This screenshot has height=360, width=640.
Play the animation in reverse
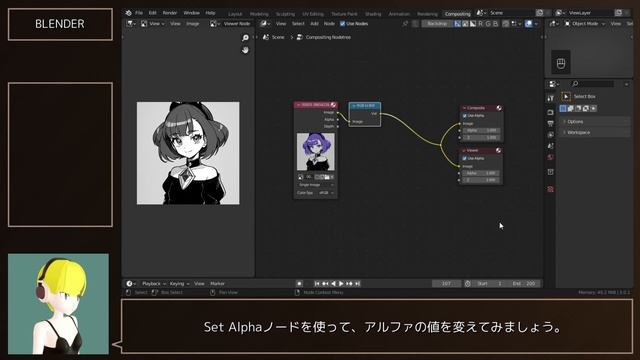click(x=333, y=284)
